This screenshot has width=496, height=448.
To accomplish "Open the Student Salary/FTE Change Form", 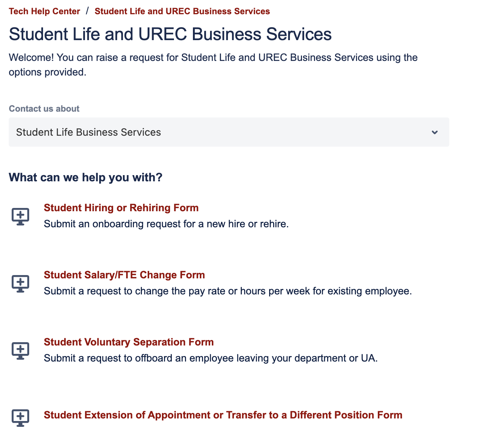I will pyautogui.click(x=124, y=275).
